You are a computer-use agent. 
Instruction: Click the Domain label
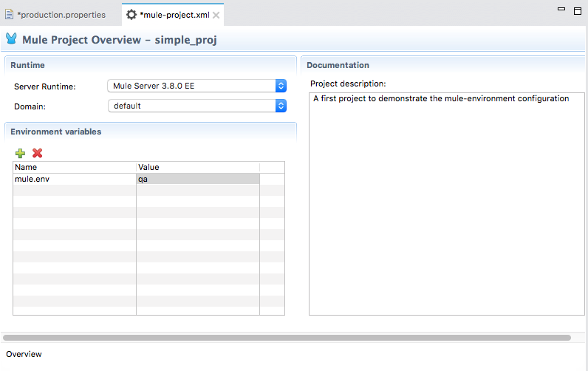(x=30, y=106)
